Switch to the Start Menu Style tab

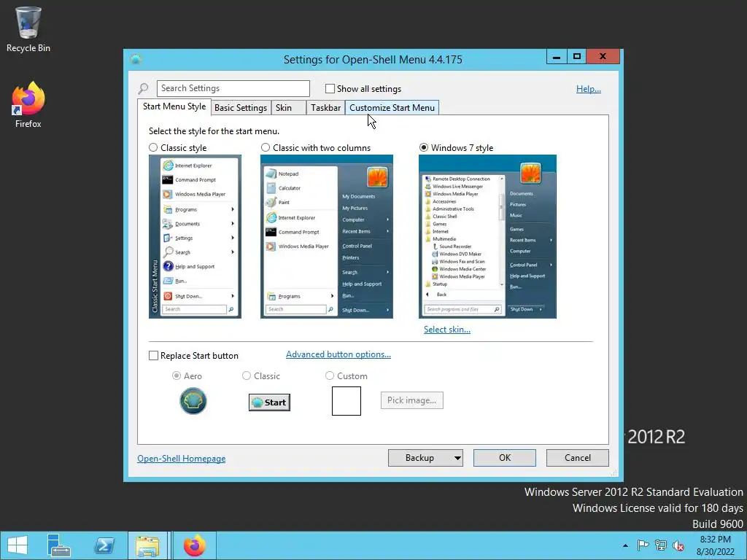(174, 106)
